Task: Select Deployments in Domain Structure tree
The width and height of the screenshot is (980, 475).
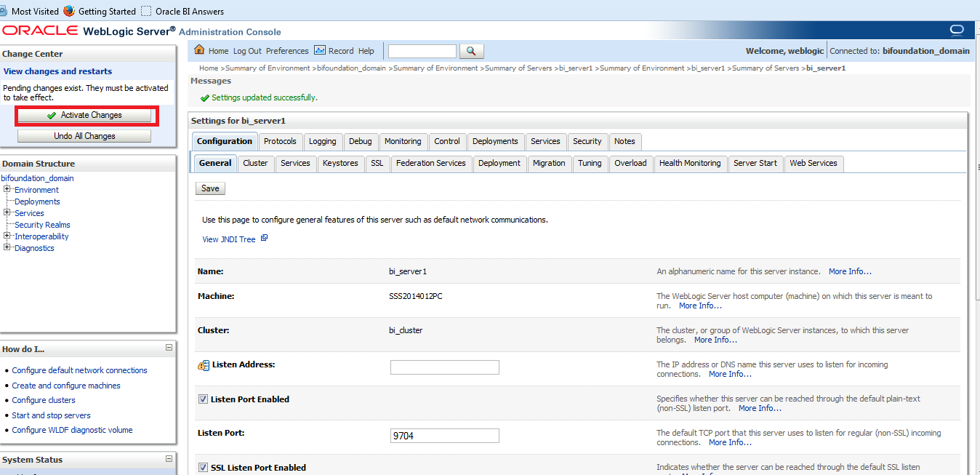Action: coord(37,201)
